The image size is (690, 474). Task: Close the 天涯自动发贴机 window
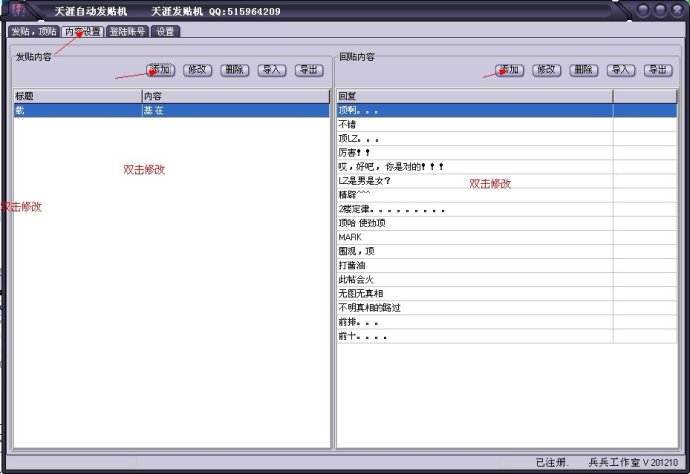pos(676,10)
